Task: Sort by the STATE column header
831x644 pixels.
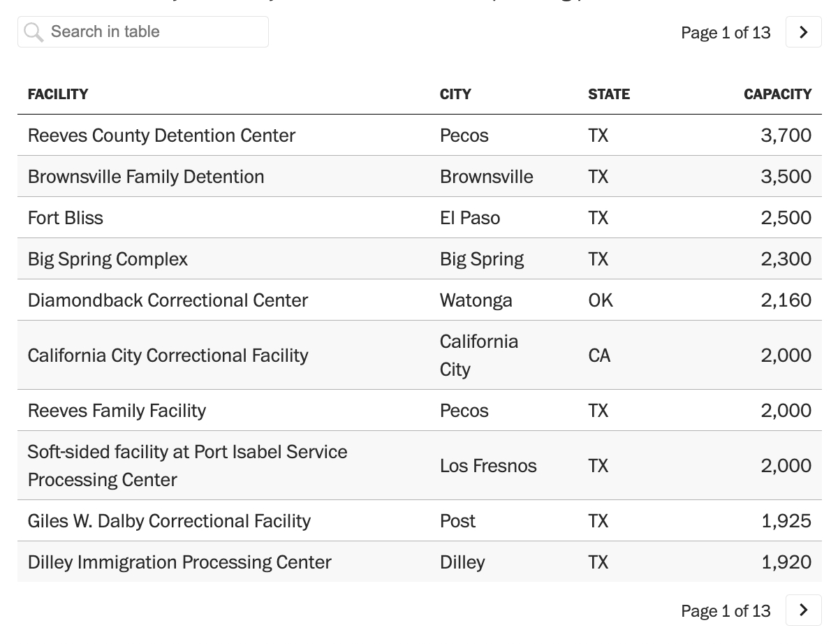Action: 608,94
